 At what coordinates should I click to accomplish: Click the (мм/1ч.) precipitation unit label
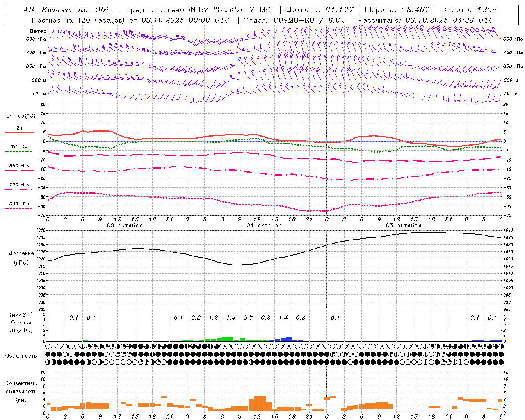(21, 330)
